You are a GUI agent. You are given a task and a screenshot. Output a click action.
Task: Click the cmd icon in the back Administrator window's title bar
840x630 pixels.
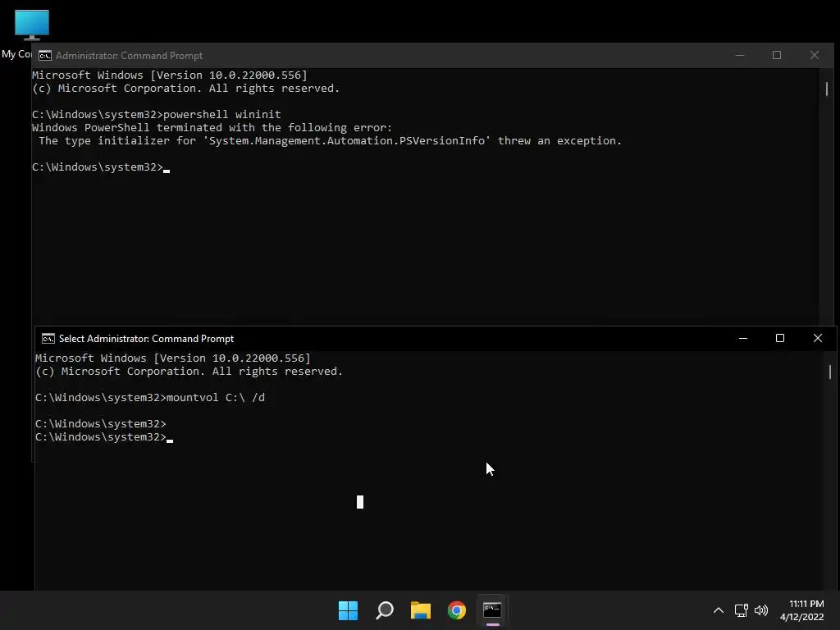[45, 56]
